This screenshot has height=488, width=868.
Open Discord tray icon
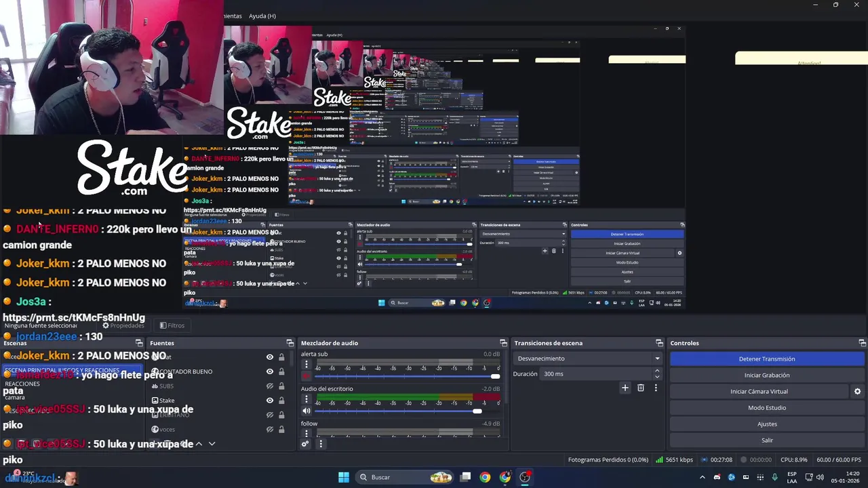pyautogui.click(x=717, y=477)
